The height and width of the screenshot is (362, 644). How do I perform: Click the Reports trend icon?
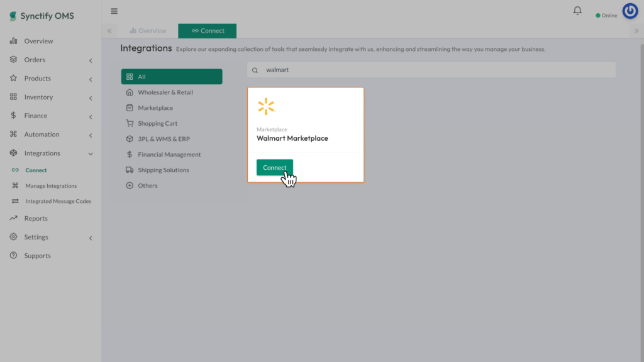pyautogui.click(x=14, y=218)
